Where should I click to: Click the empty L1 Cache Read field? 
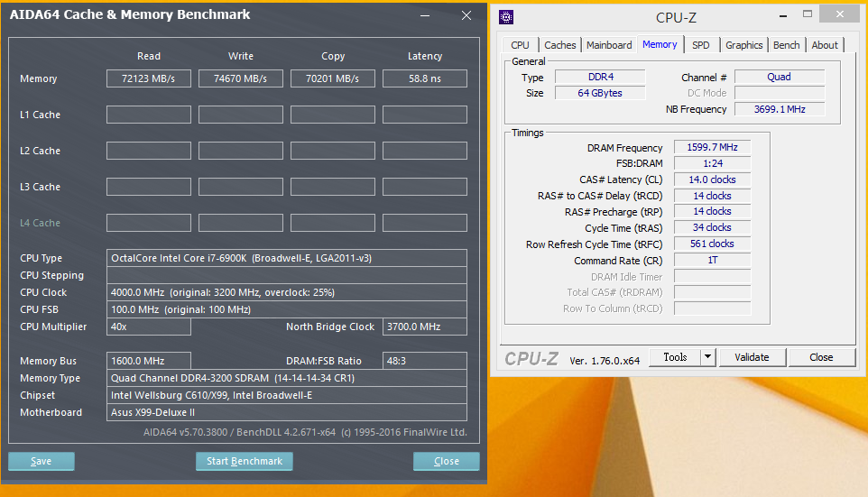pos(148,115)
